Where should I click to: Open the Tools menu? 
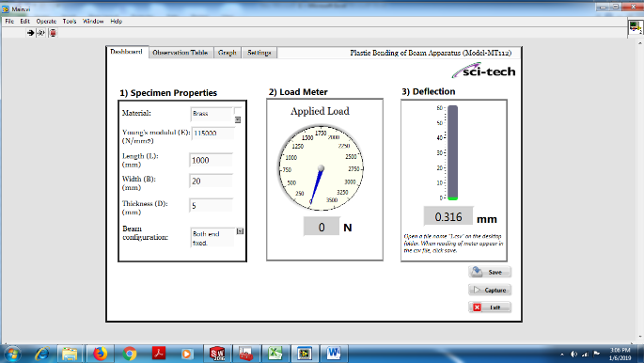pyautogui.click(x=70, y=22)
